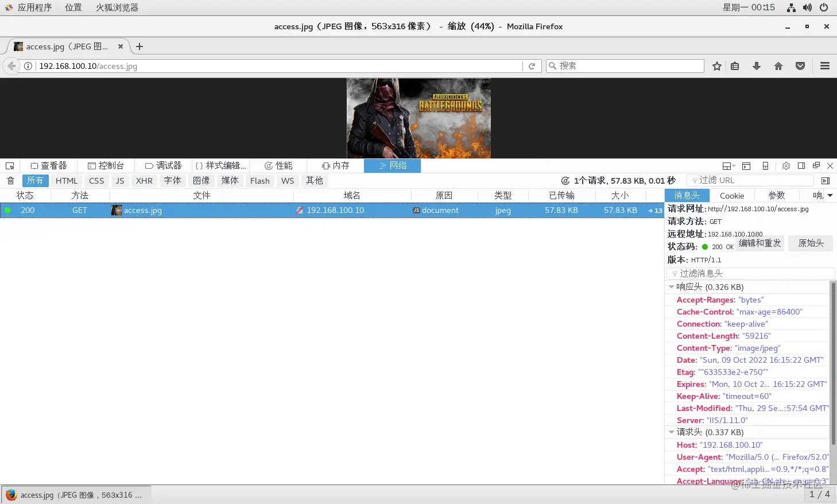Open the devtools frame selector
The width and height of the screenshot is (837, 504).
tap(728, 166)
